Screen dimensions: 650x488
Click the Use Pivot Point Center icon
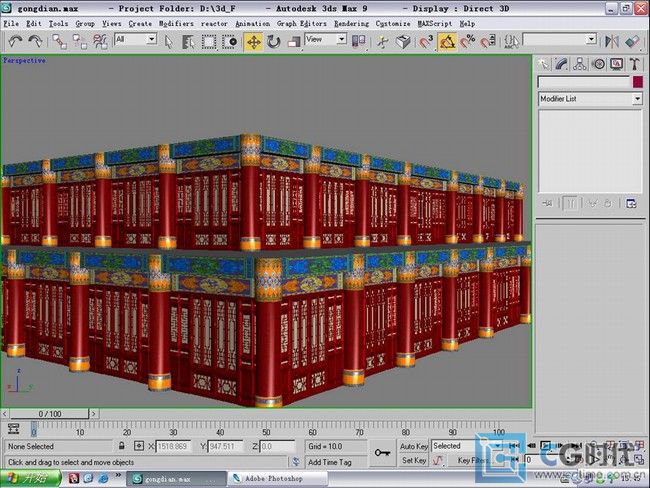(359, 41)
